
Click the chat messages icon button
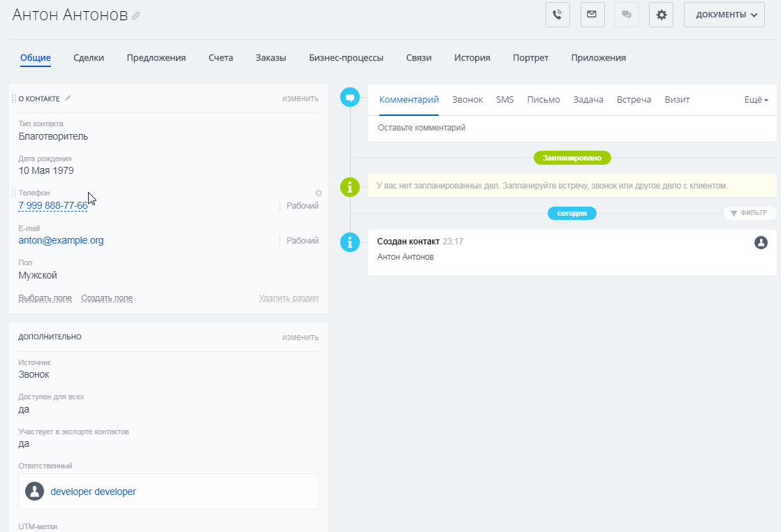pos(627,15)
